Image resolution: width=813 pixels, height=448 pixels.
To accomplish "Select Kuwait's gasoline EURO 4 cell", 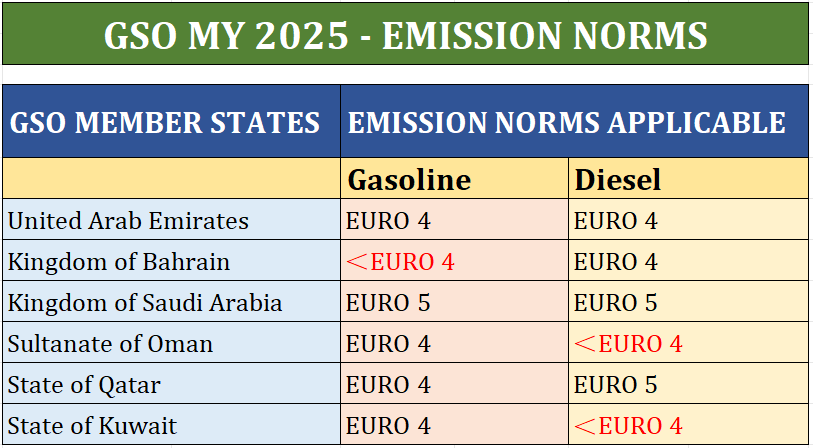I will click(454, 424).
